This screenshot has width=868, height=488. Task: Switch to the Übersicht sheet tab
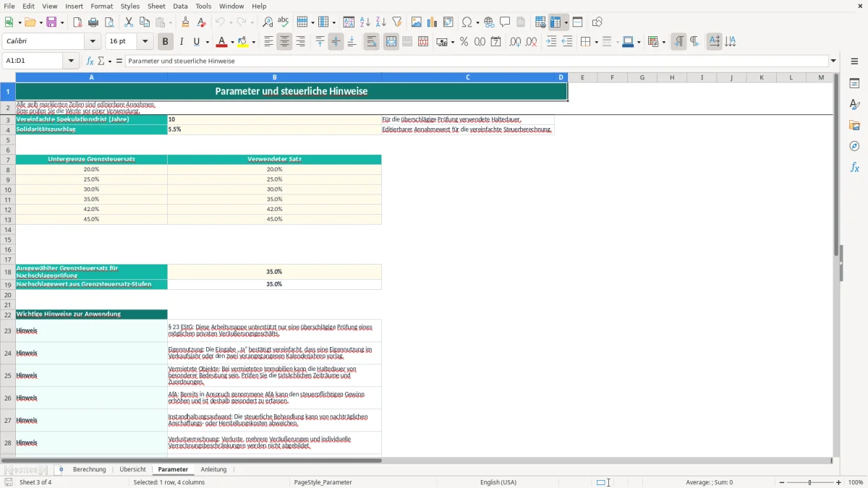(x=132, y=469)
